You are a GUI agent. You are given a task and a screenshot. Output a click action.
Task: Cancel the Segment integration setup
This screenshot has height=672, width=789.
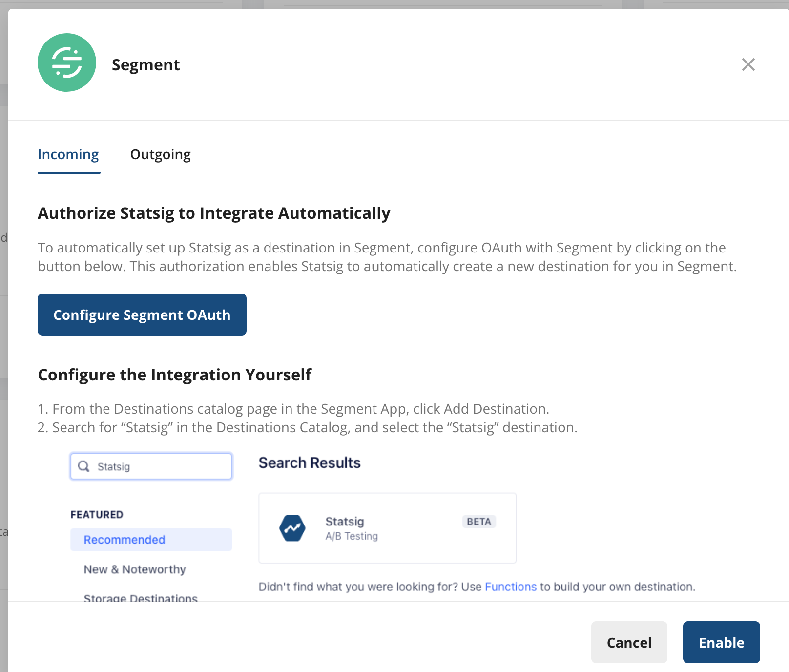click(x=629, y=642)
